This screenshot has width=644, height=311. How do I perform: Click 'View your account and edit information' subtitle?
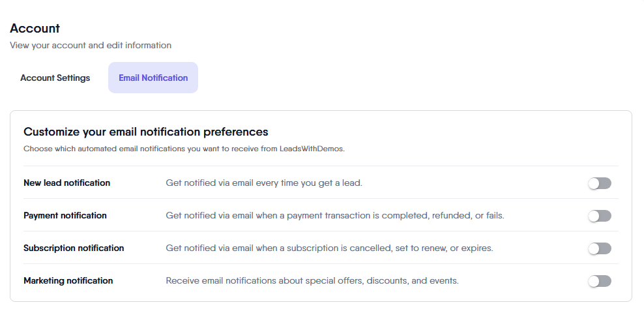(x=91, y=46)
